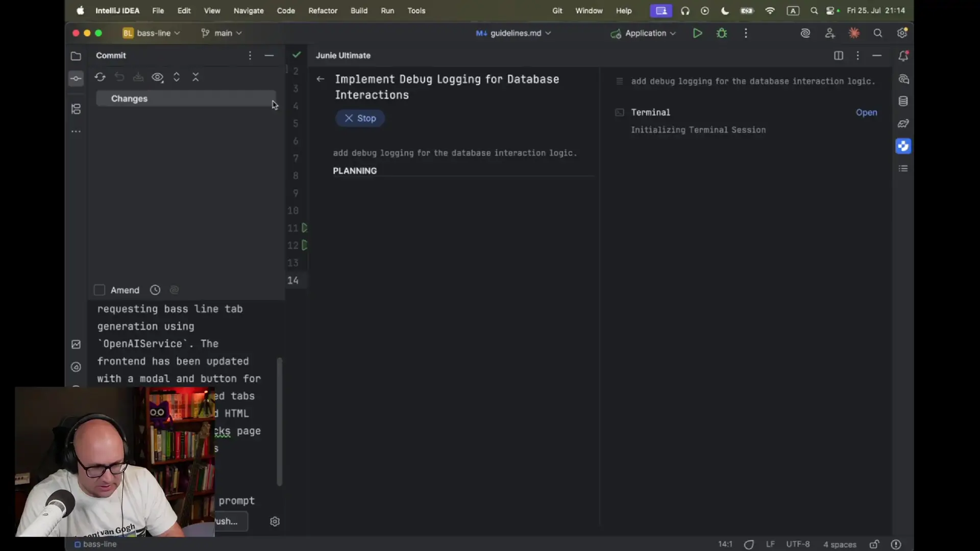Show more tool windows ellipsis in left sidebar

[x=76, y=132]
